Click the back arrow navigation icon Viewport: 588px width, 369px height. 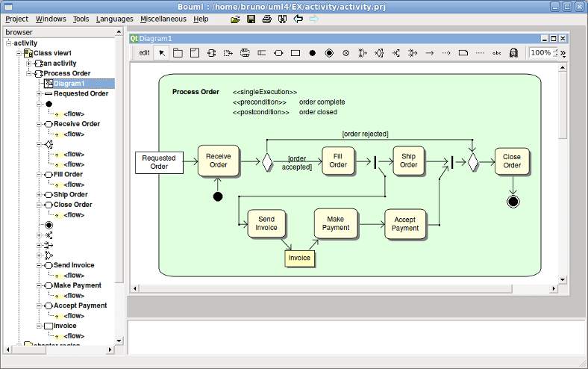(x=298, y=19)
